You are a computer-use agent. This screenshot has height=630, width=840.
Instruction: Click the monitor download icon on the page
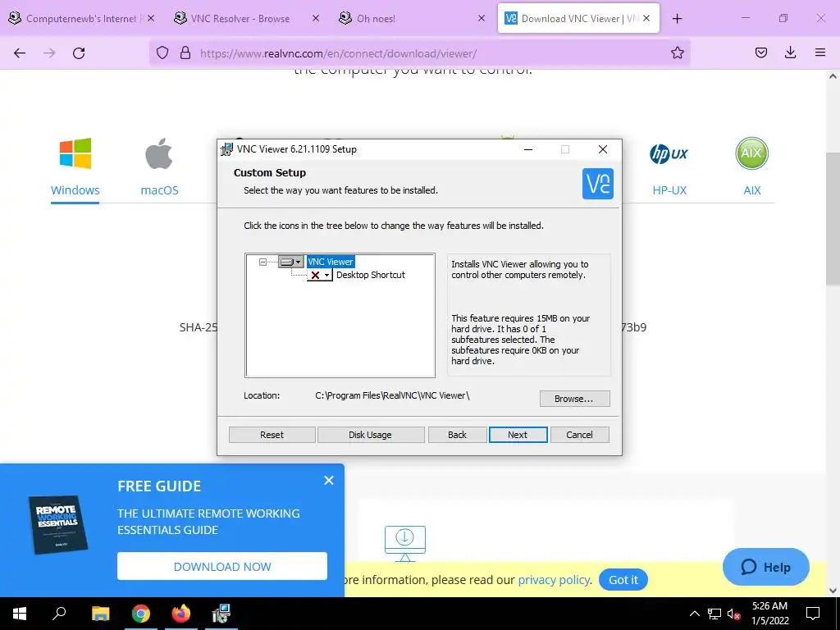(405, 543)
